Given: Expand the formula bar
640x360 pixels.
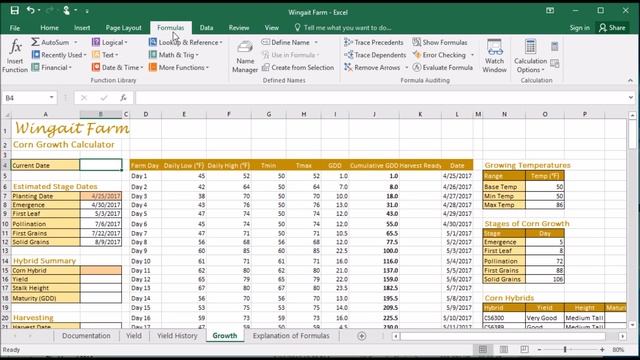Looking at the screenshot, I should click(x=631, y=97).
